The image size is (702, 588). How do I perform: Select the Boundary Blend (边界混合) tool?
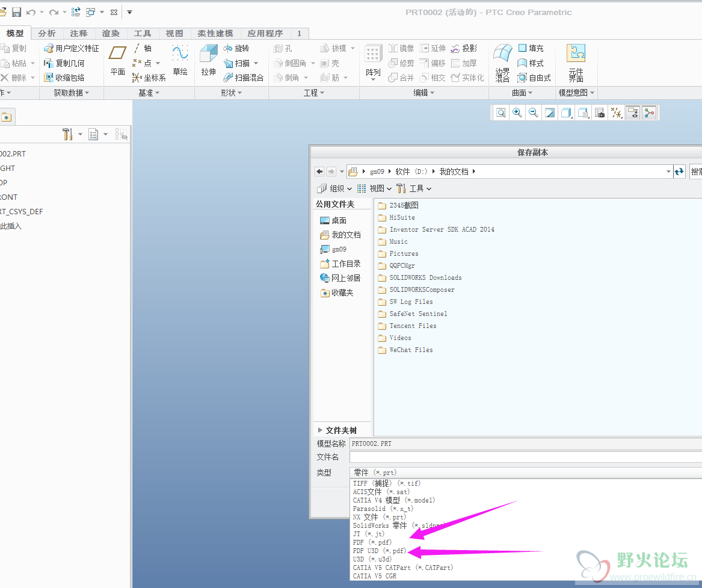pos(503,63)
